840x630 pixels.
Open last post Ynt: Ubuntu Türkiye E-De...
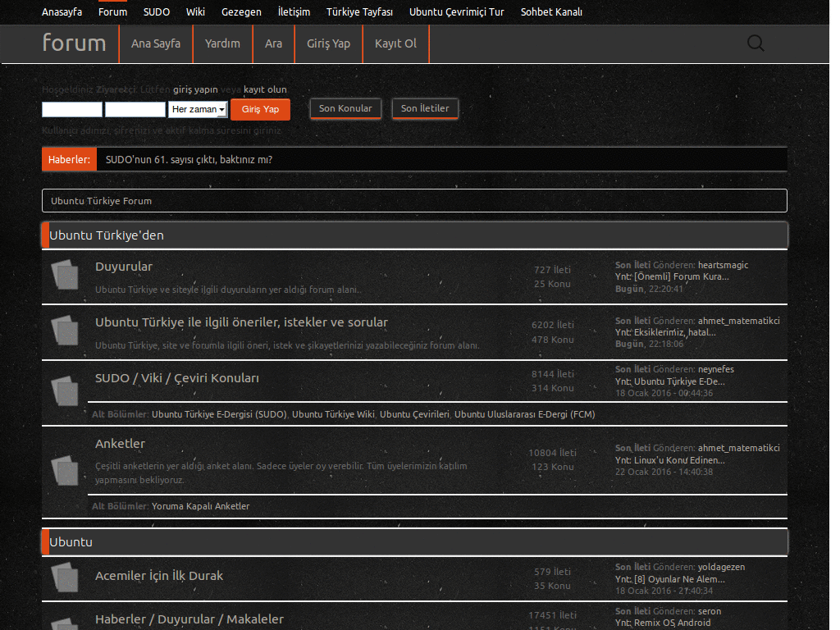tap(669, 381)
